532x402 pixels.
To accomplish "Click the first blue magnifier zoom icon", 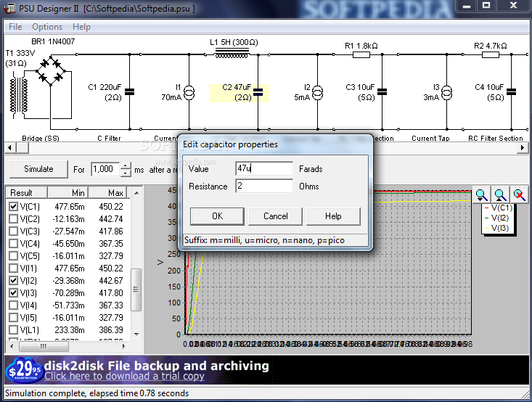I will 481,194.
